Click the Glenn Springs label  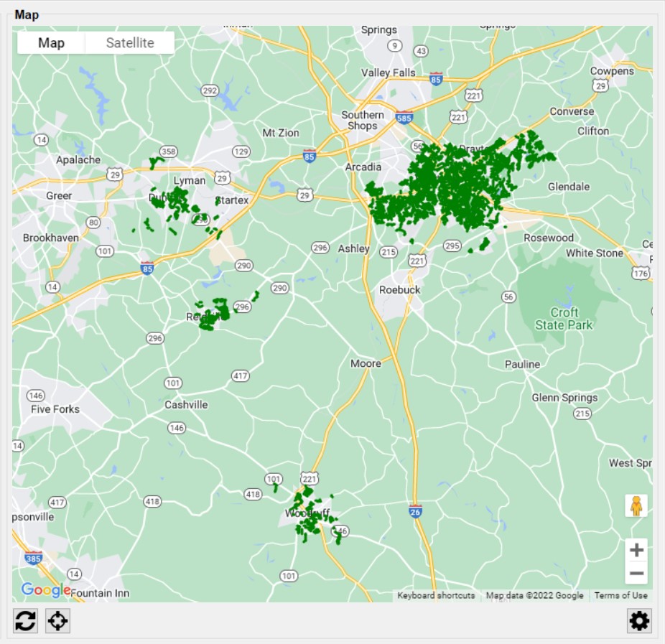tap(565, 398)
